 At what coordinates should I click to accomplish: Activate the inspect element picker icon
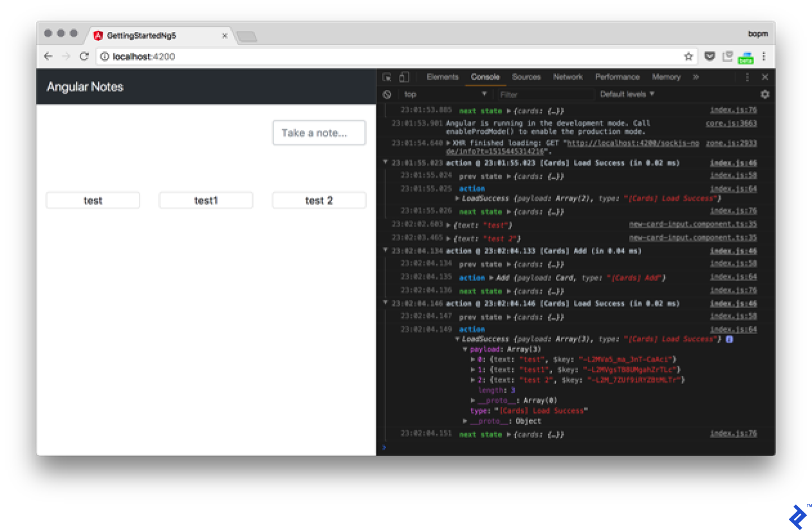pos(387,77)
